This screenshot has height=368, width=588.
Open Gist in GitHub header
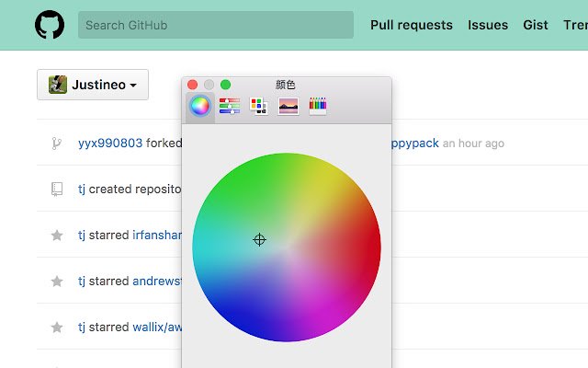[536, 25]
